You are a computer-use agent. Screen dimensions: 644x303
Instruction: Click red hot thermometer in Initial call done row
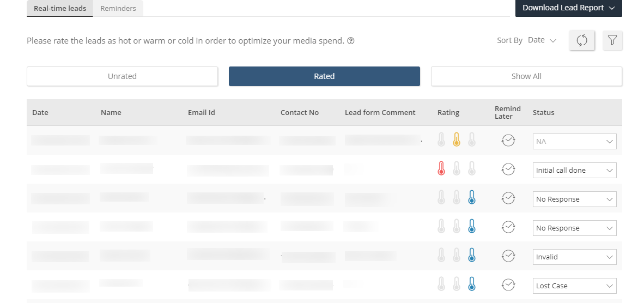click(441, 168)
